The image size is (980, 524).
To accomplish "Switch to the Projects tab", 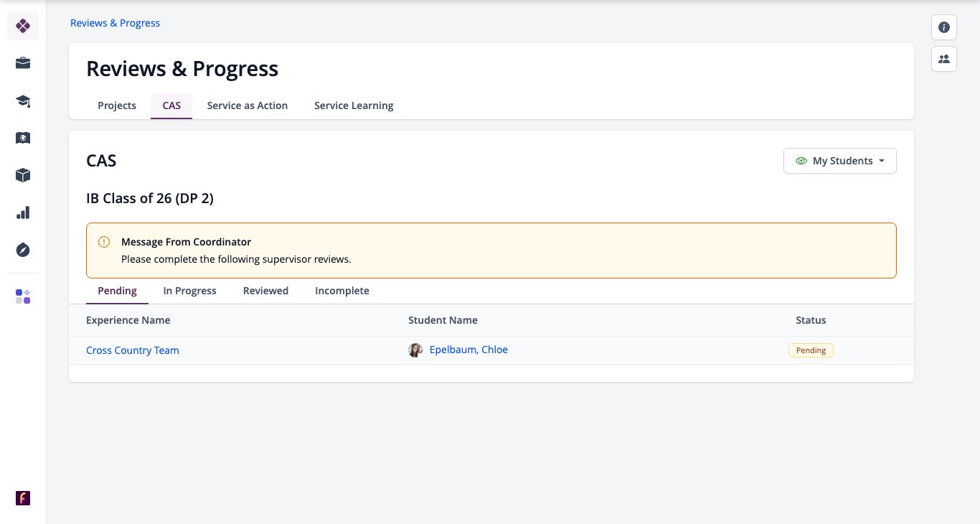I will point(117,106).
